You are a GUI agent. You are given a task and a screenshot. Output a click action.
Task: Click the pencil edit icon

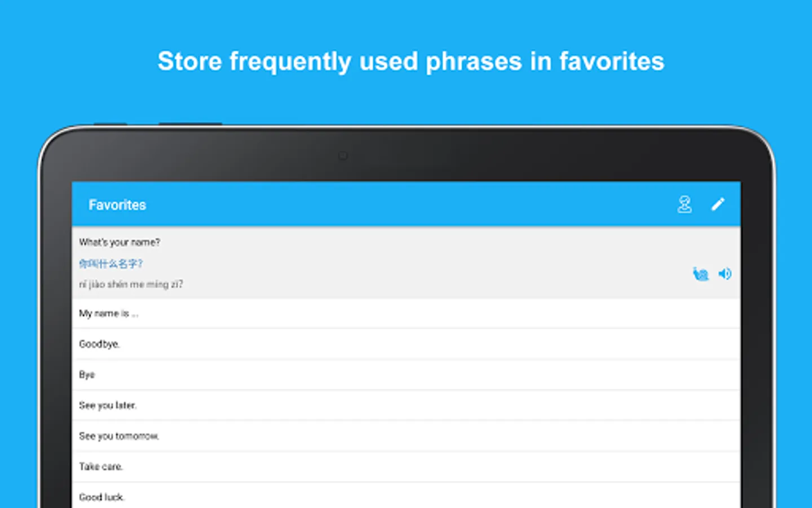tap(718, 204)
